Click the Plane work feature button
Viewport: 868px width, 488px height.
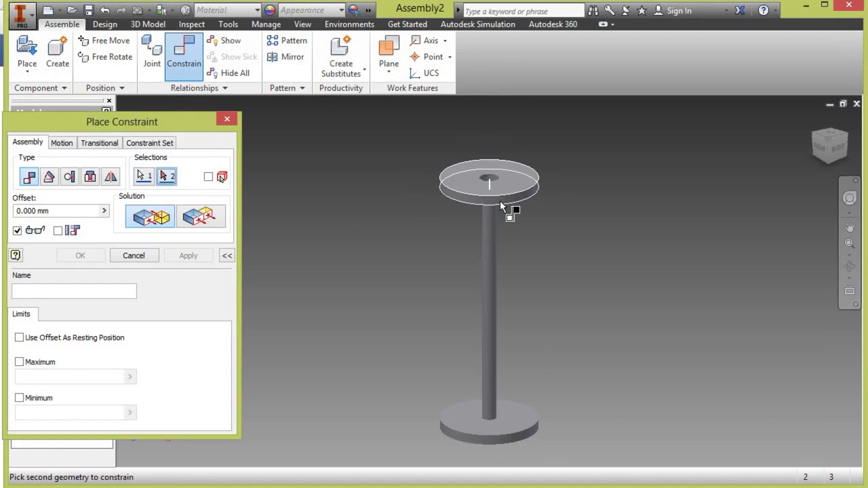tap(389, 54)
